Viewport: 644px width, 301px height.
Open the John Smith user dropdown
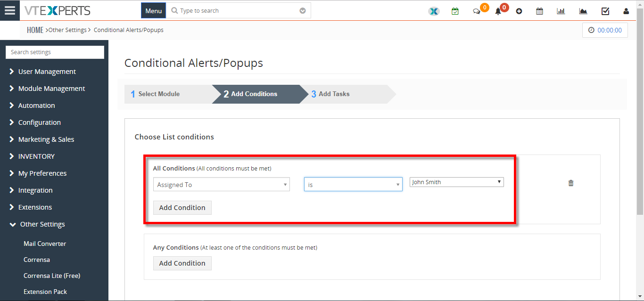coord(457,182)
